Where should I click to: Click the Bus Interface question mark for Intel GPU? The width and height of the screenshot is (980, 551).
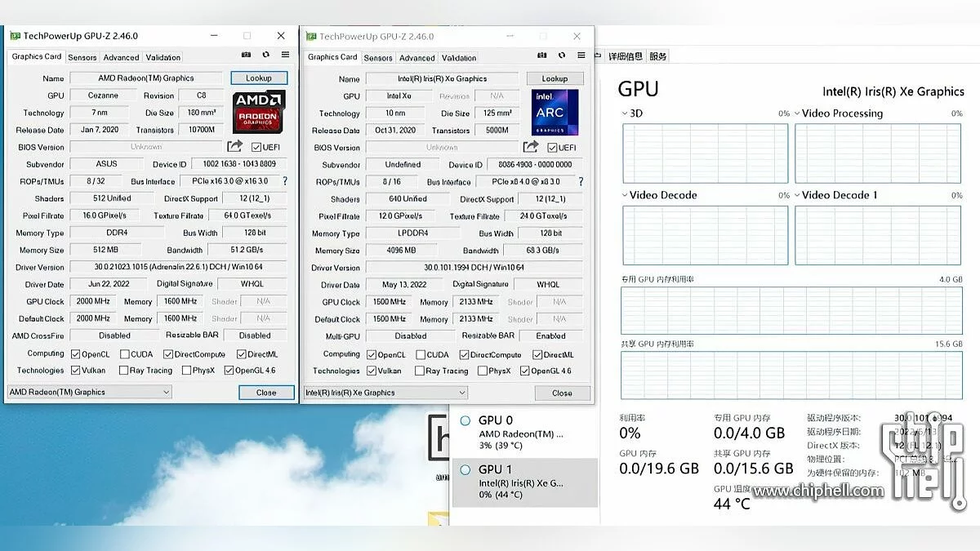pos(581,182)
